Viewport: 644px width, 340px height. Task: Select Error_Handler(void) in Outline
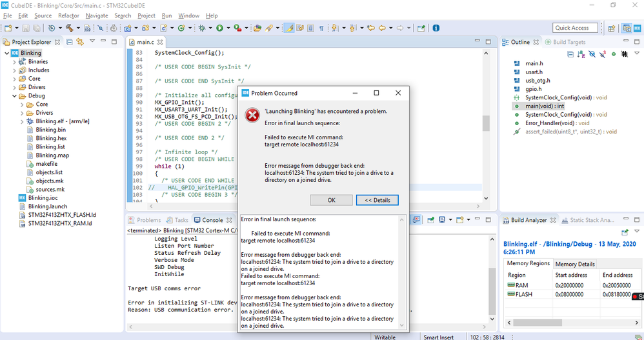click(552, 123)
